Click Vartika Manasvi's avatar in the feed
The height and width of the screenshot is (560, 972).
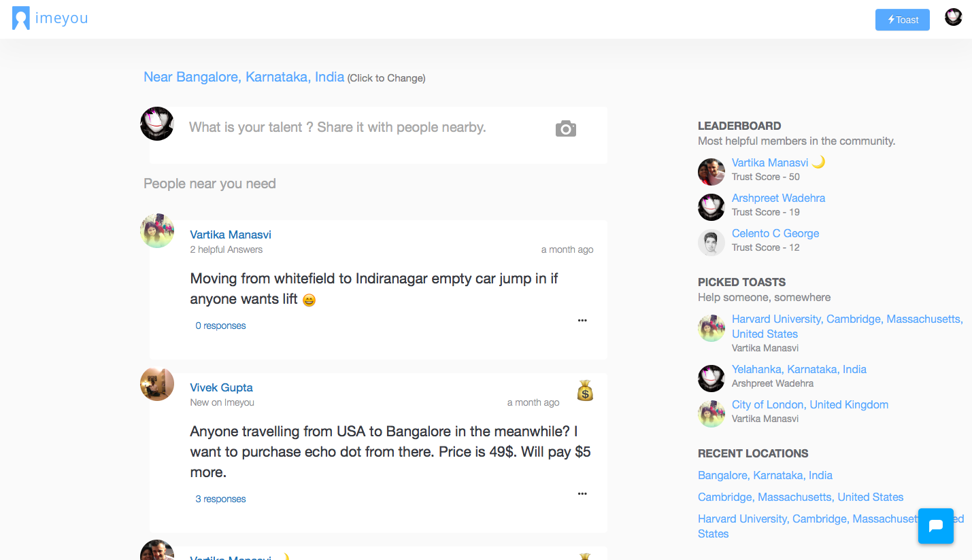pyautogui.click(x=157, y=231)
